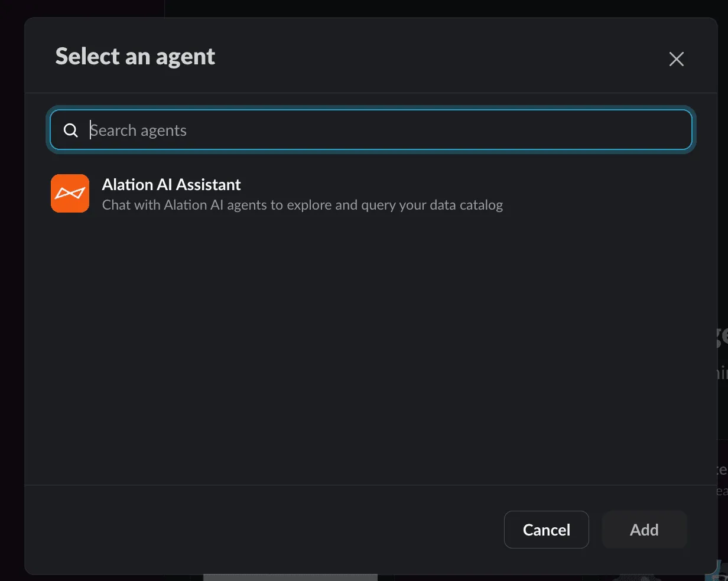728x581 pixels.
Task: Click the icon beside the Search agents placeholder
Action: coord(71,130)
